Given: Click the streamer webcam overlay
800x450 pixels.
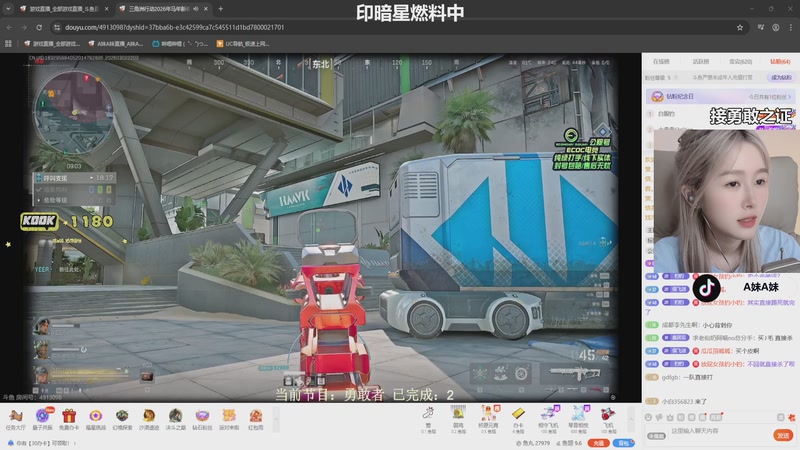Looking at the screenshot, I should click(727, 200).
